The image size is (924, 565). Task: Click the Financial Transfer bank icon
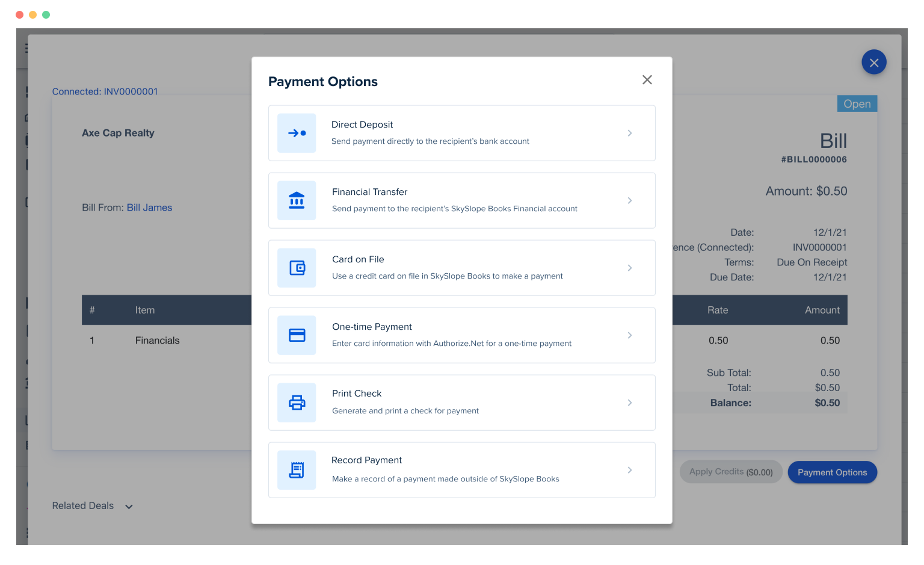(x=297, y=200)
